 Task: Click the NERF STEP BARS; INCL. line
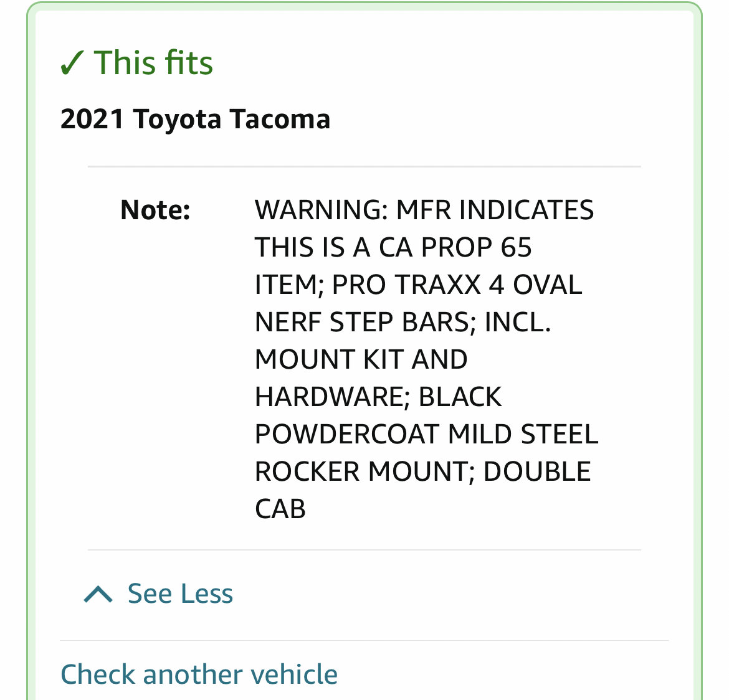[x=403, y=321]
